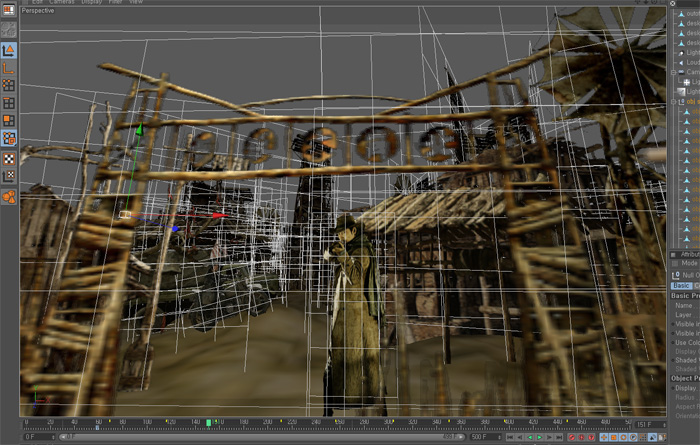Click the Perspective viewport label
Viewport: 700px width, 445px height.
point(38,11)
